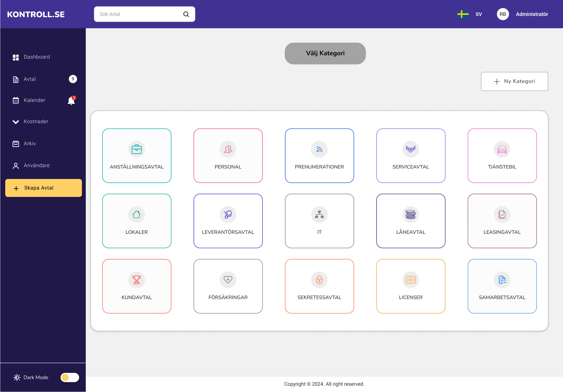The image size is (563, 392).
Task: Select the Försäkringar heart icon
Action: pos(228,280)
